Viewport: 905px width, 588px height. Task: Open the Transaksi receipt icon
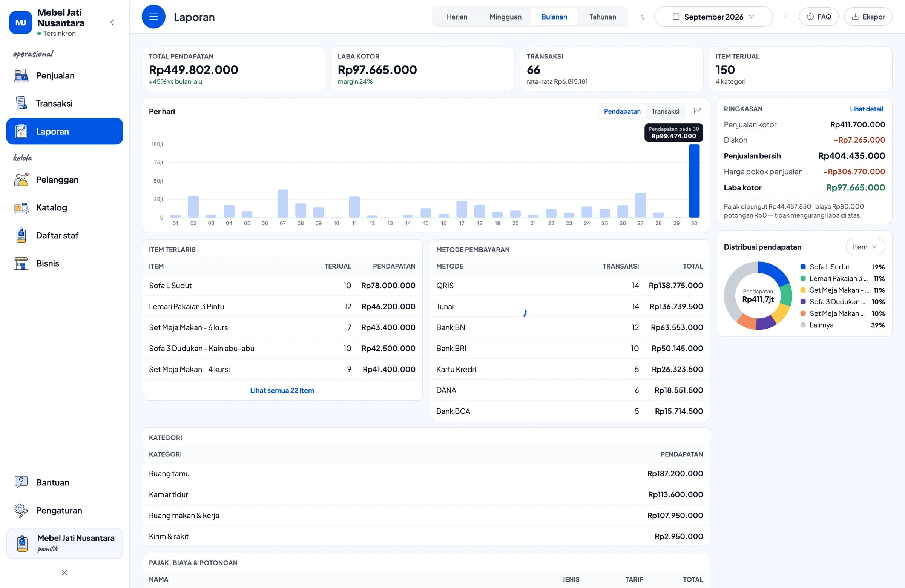(21, 103)
